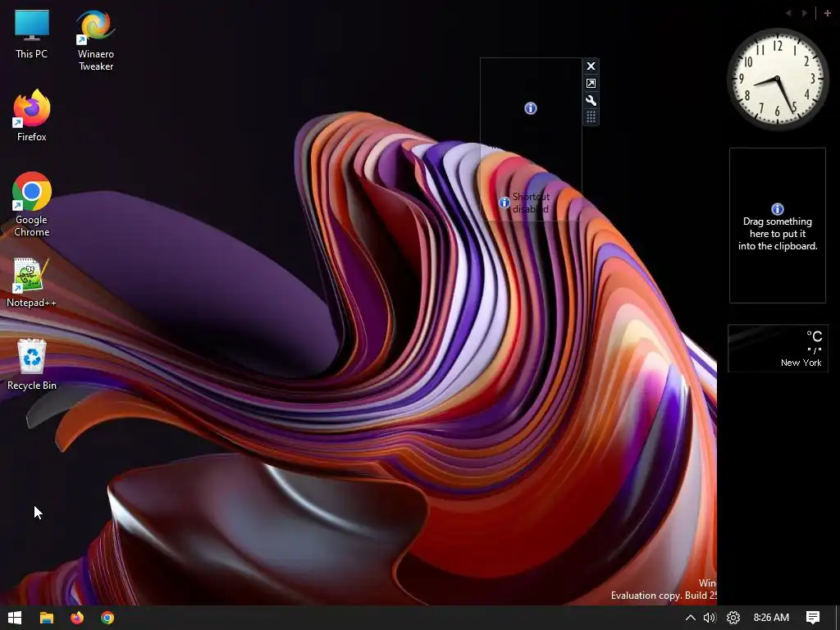Open the New York weather gadget
The height and width of the screenshot is (630, 840).
point(778,348)
